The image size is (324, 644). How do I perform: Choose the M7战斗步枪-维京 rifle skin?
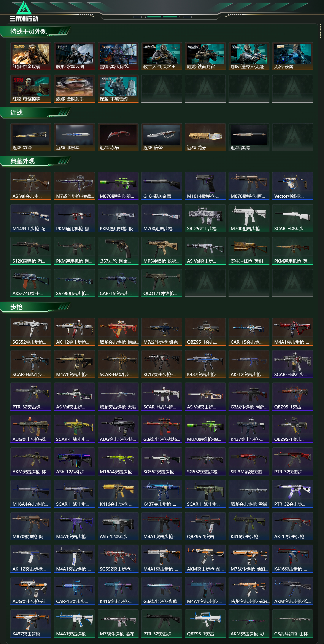(162, 332)
